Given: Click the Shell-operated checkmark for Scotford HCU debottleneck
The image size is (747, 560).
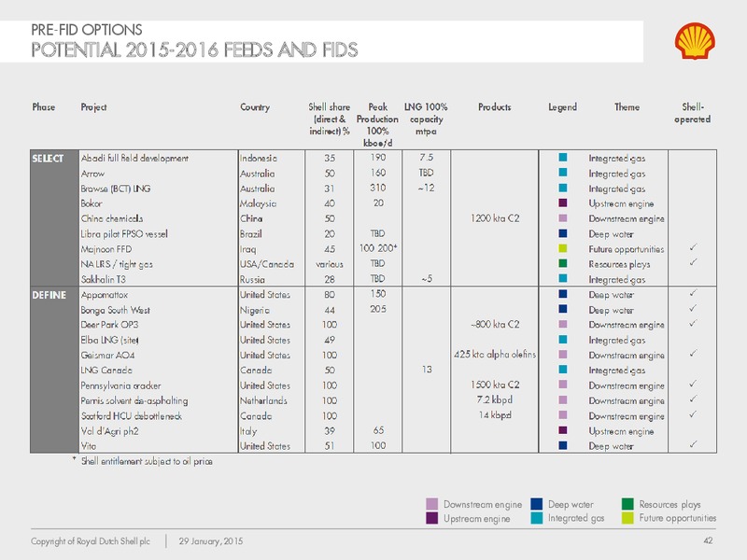Looking at the screenshot, I should point(693,413).
